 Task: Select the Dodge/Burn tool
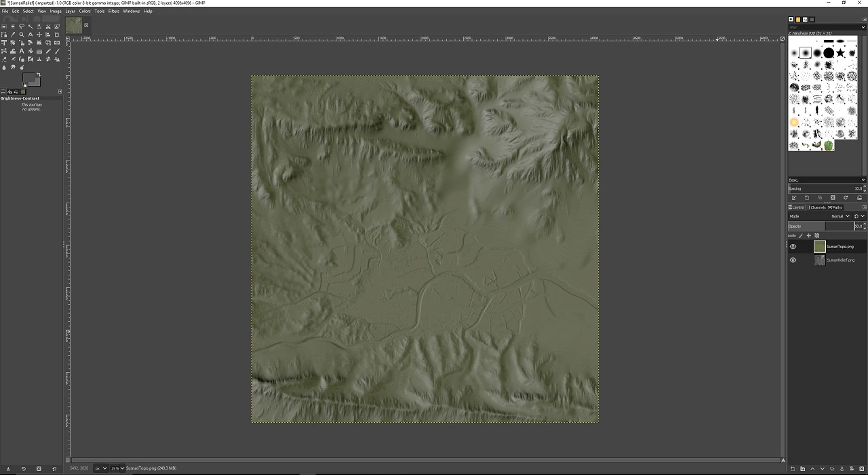(22, 67)
